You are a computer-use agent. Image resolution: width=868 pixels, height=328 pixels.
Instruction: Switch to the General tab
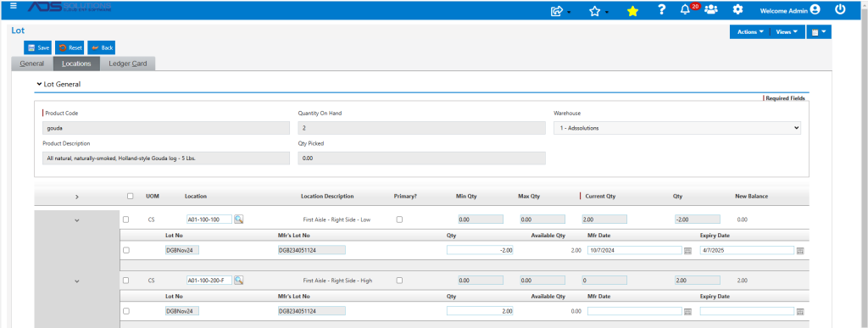coord(32,64)
